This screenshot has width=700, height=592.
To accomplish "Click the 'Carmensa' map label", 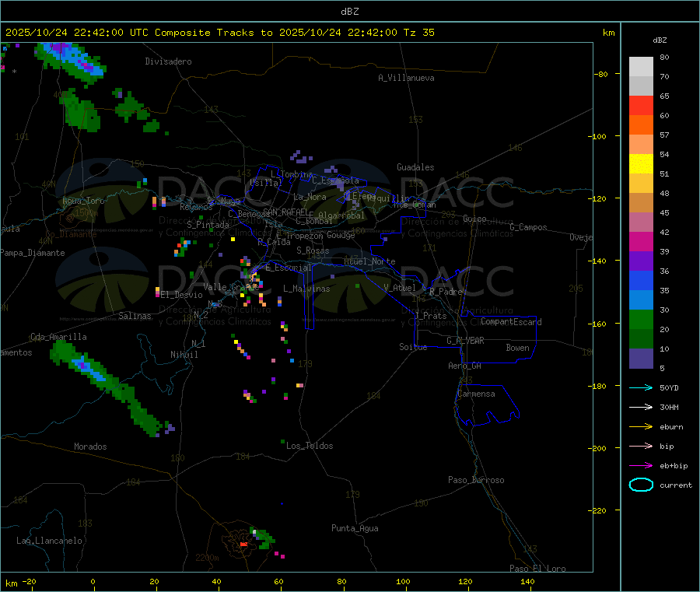I will (476, 394).
